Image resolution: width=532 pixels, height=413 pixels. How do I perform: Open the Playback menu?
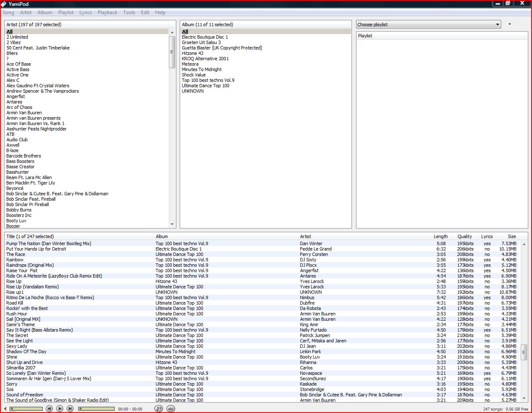107,12
